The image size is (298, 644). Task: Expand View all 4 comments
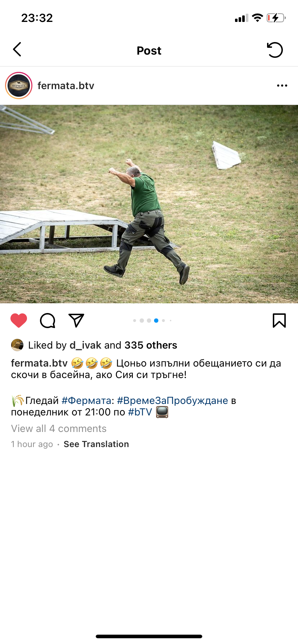pos(59,429)
